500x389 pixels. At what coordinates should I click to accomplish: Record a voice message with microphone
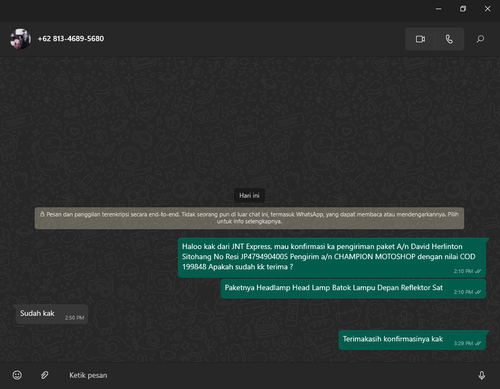pos(481,375)
